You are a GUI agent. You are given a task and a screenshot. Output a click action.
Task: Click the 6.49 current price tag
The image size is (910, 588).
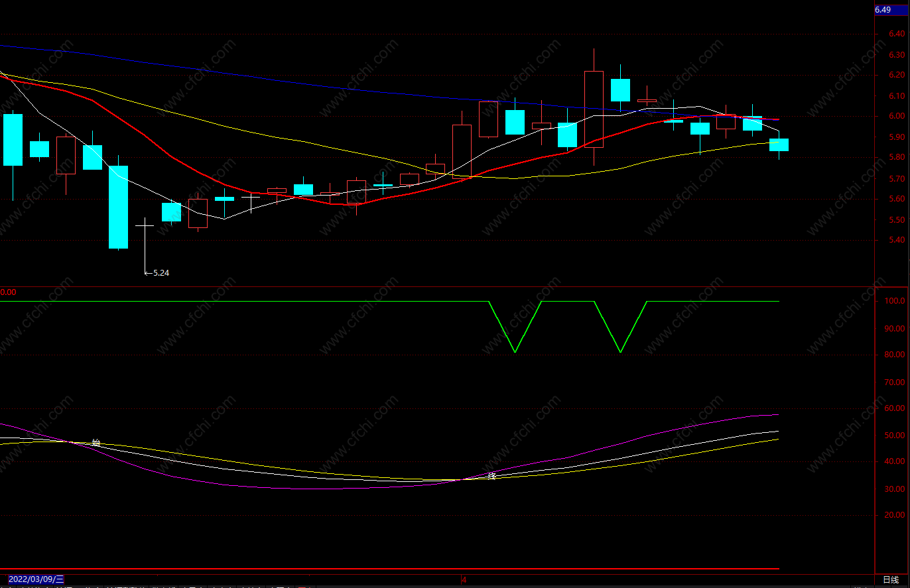coord(883,10)
